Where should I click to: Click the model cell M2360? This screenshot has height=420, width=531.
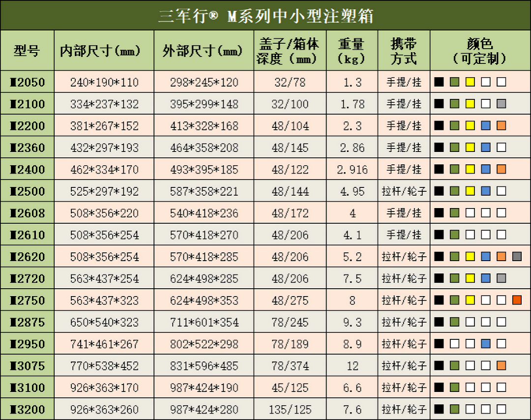point(27,148)
